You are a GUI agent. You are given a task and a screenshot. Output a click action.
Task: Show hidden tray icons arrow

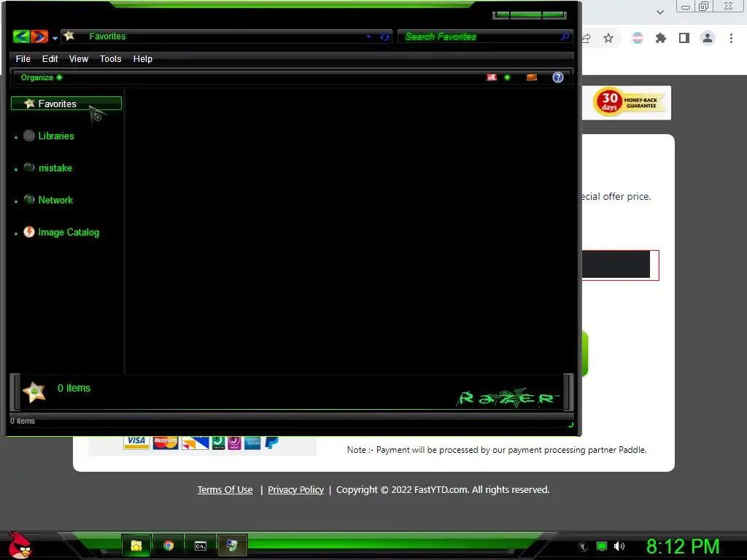click(583, 547)
